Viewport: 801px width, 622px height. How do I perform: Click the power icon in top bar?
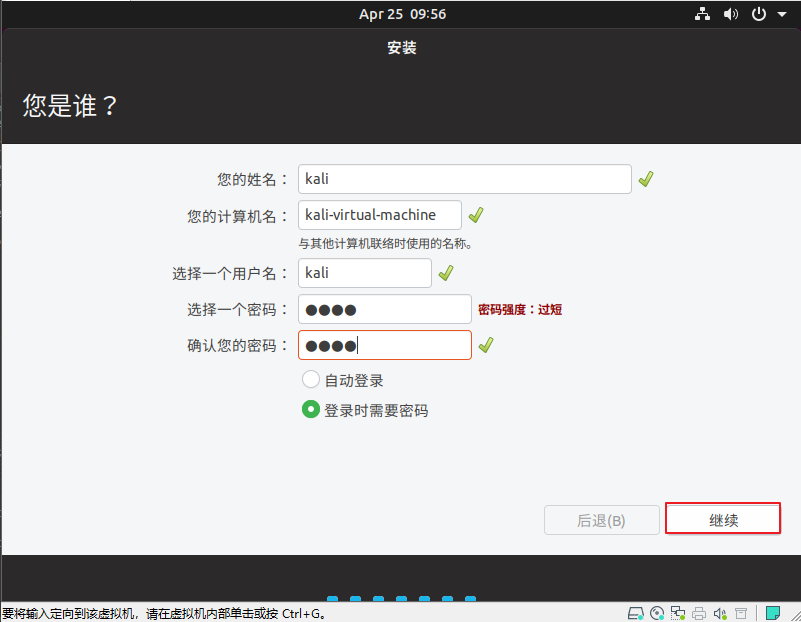coord(759,14)
